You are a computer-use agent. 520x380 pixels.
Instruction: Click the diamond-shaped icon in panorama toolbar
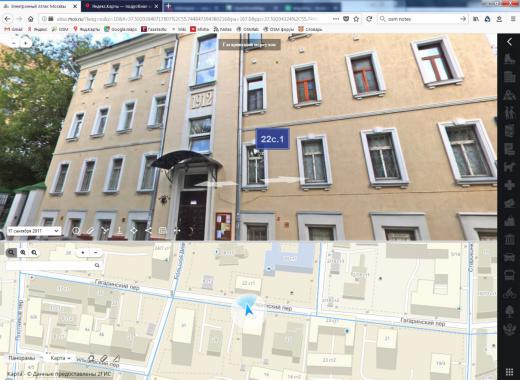point(133,230)
